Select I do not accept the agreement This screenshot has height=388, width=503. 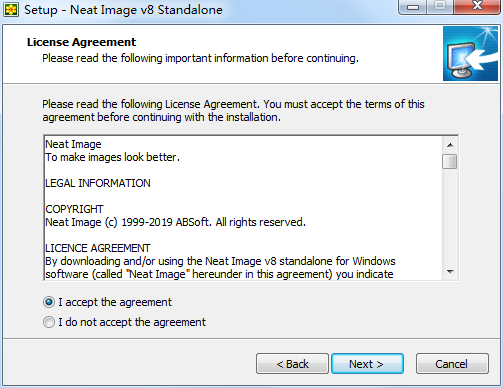(x=49, y=322)
